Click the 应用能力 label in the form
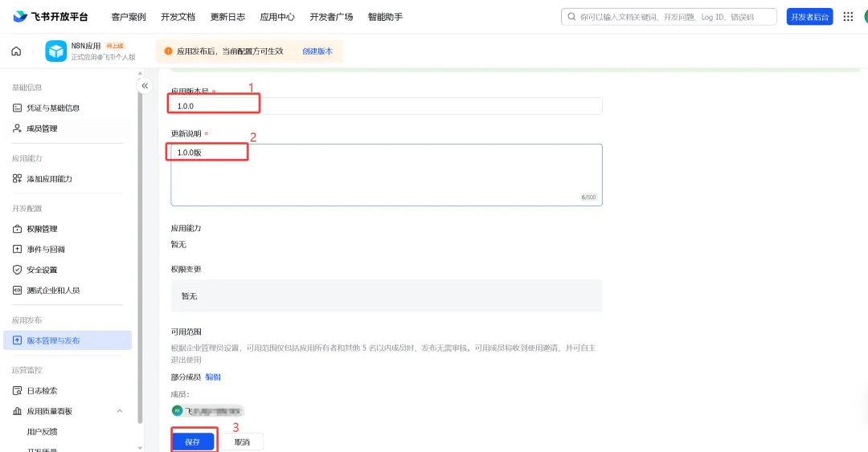 click(x=186, y=228)
